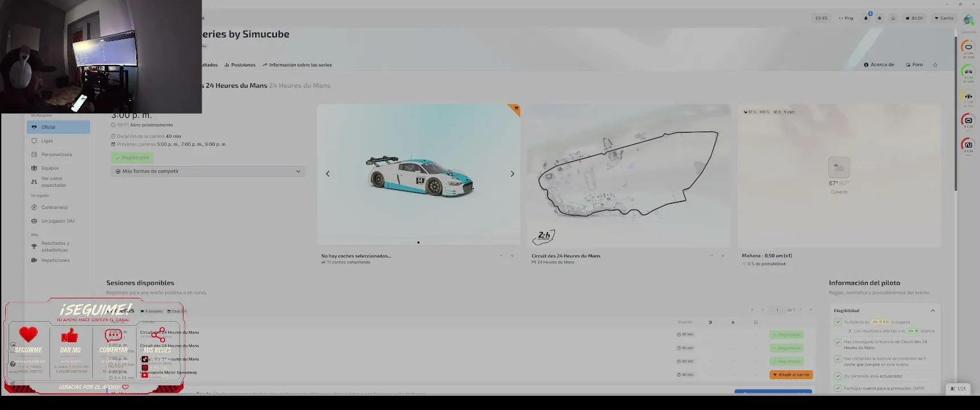Screen dimensions: 980x410
Task: Go to next page of sessions
Action: click(x=801, y=310)
